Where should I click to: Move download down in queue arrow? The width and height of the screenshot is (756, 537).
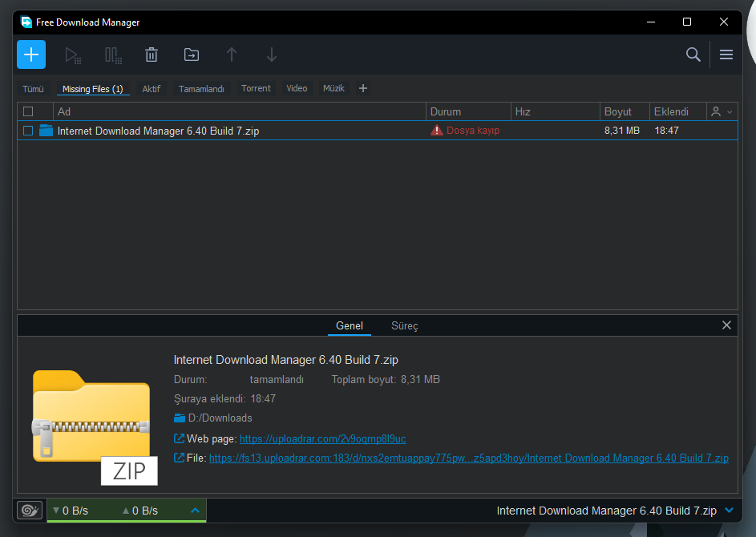(272, 55)
